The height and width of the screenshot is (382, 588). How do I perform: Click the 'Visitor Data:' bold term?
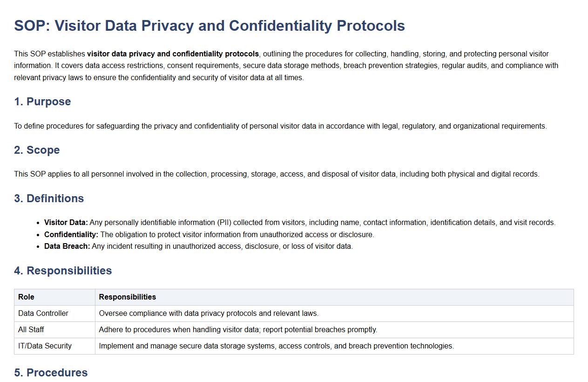point(66,222)
